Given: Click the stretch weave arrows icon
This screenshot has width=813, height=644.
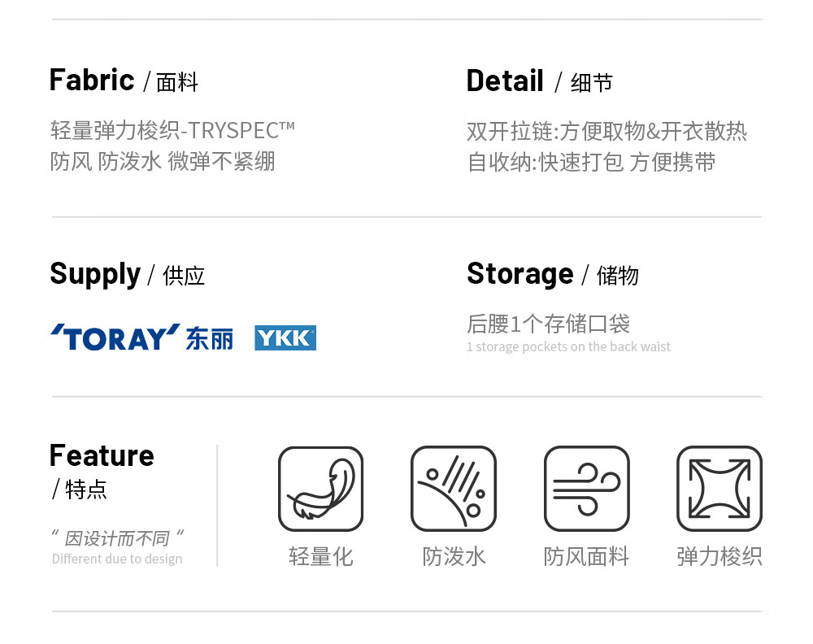Looking at the screenshot, I should click(720, 489).
